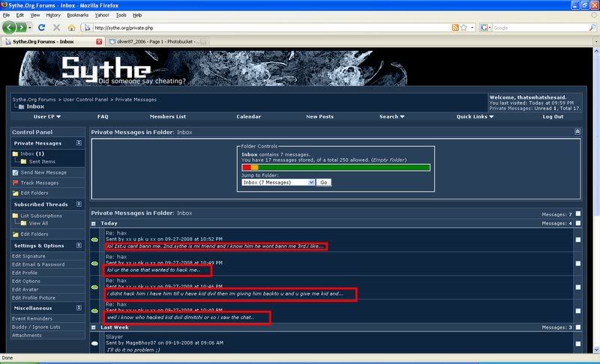Screen dimensions: 600x364
Task: Open the Tools menu
Action: point(121,15)
